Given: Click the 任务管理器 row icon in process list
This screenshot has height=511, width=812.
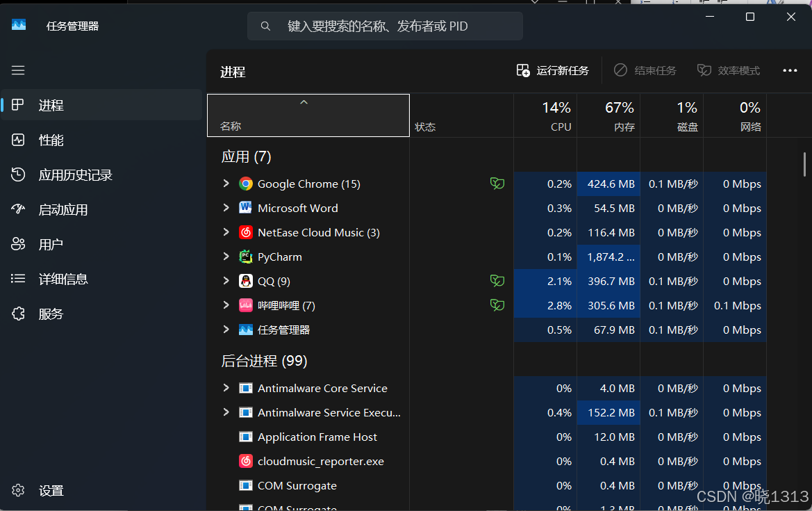Looking at the screenshot, I should pos(245,330).
